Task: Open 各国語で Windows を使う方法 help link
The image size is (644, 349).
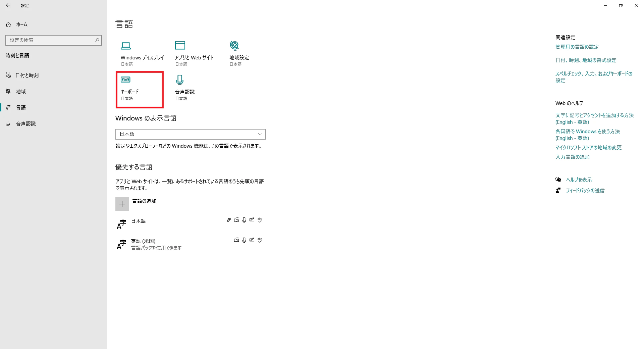Action: (x=588, y=135)
